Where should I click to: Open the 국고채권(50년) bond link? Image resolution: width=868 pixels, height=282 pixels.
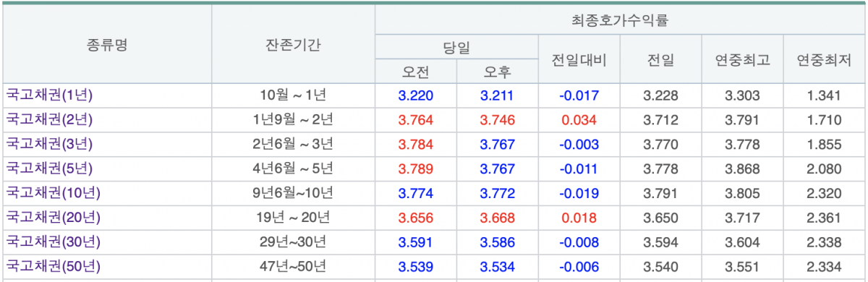[54, 266]
